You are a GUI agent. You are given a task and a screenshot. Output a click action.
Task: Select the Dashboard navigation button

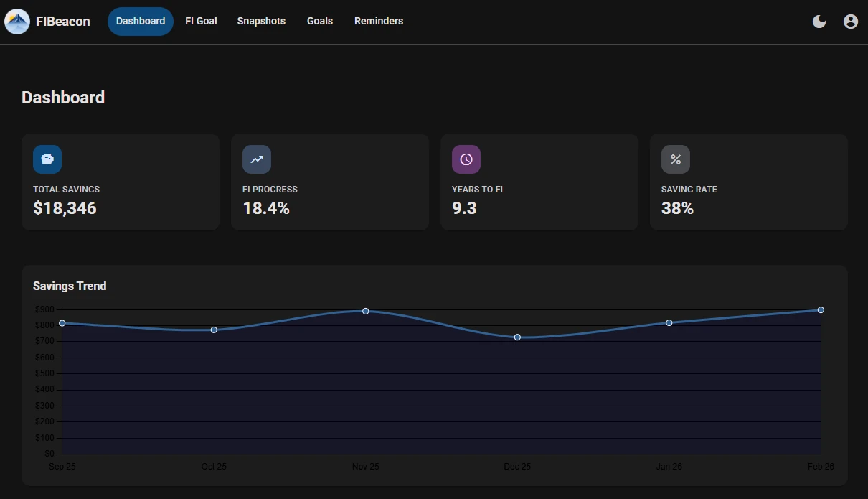(x=140, y=21)
